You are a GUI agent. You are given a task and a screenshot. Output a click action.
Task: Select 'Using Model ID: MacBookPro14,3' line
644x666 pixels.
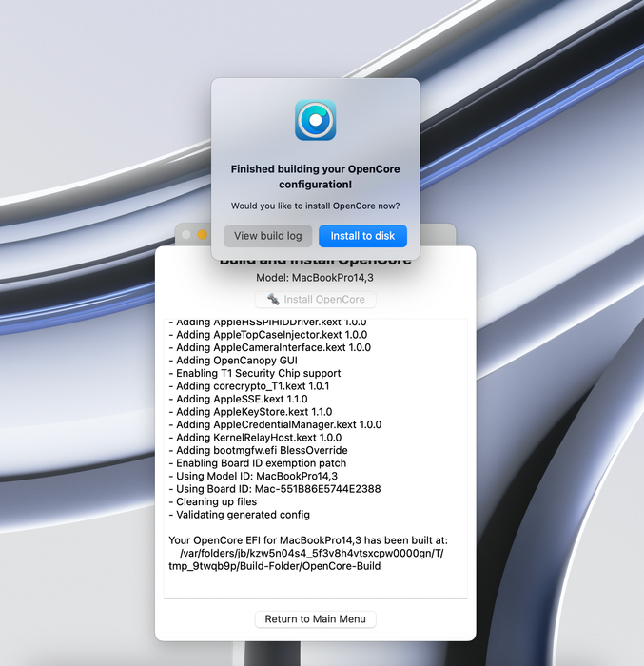253,476
